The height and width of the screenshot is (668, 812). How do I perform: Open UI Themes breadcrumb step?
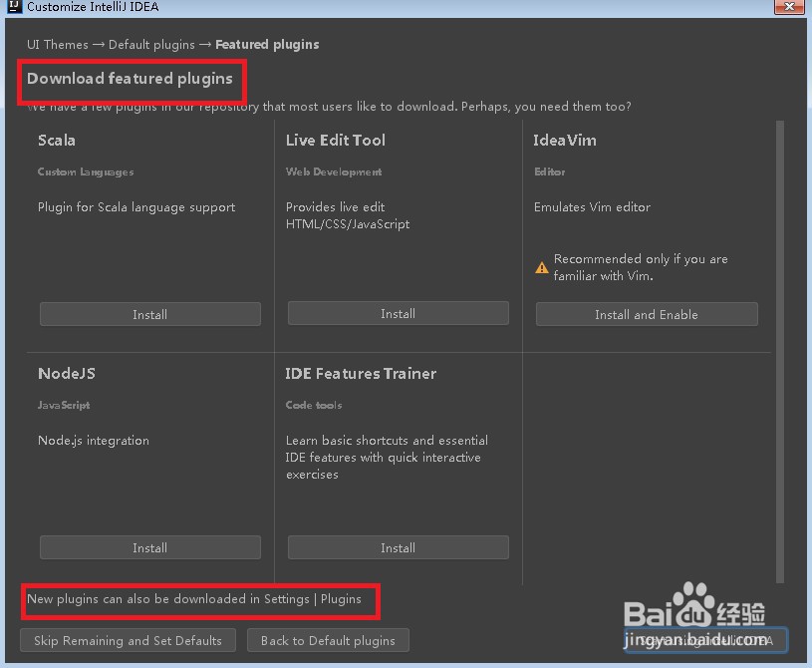58,45
